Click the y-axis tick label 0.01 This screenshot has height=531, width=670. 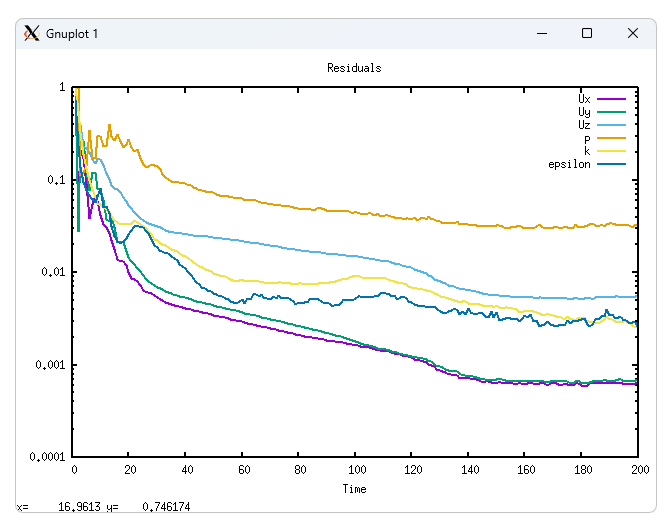point(53,272)
